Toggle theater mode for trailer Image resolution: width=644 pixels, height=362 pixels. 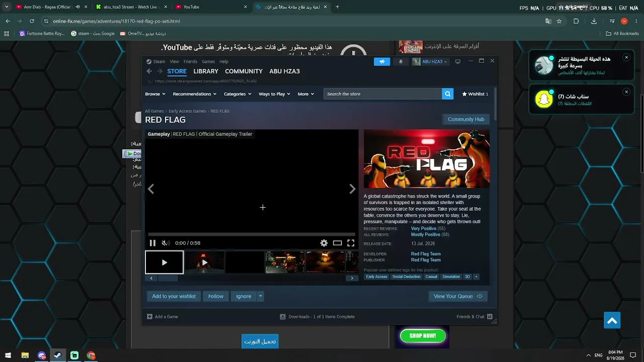pyautogui.click(x=337, y=243)
